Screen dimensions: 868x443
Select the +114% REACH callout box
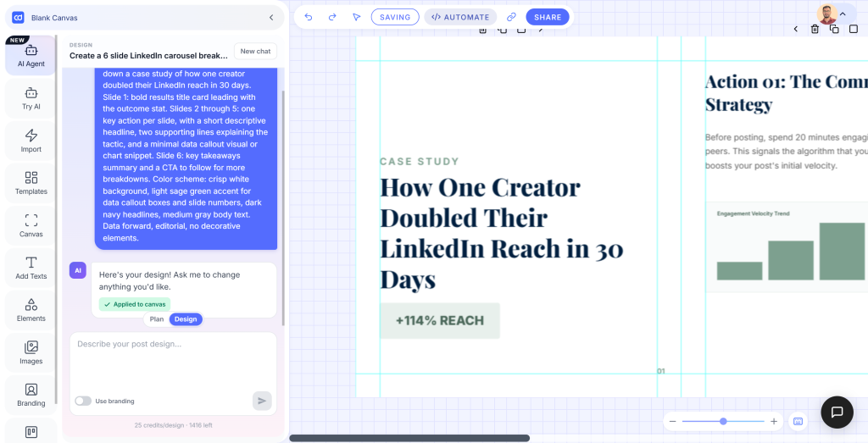440,321
